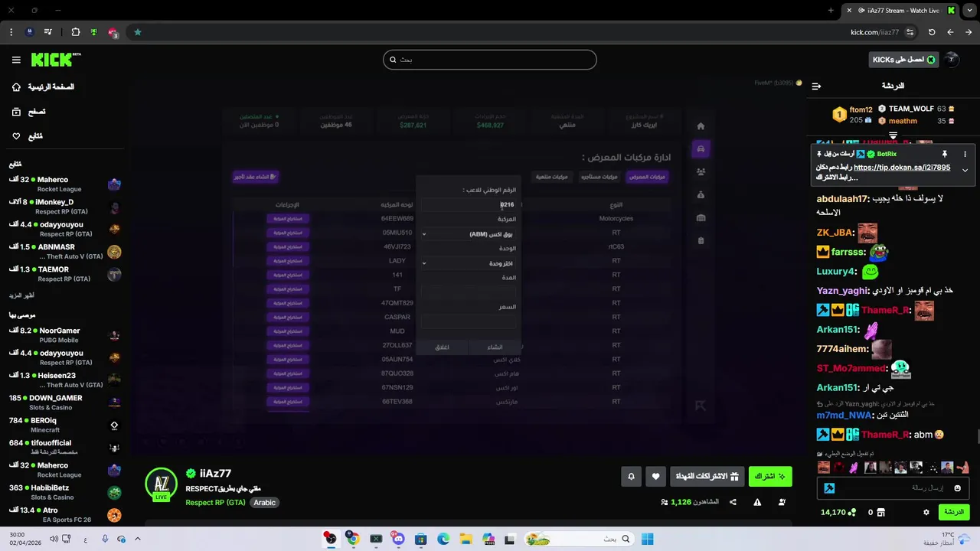Screen dimensions: 980x551
Task: Click the Arabic language tag
Action: pyautogui.click(x=264, y=503)
